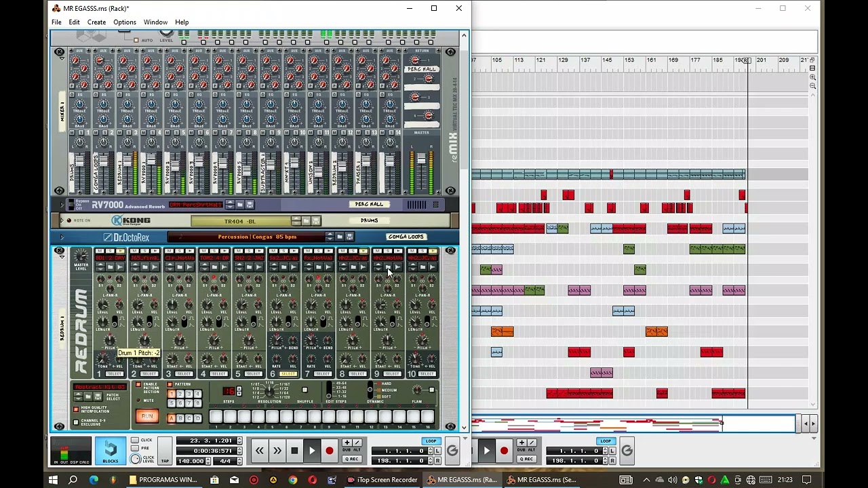Browse Kong patch folder icon

(x=307, y=221)
